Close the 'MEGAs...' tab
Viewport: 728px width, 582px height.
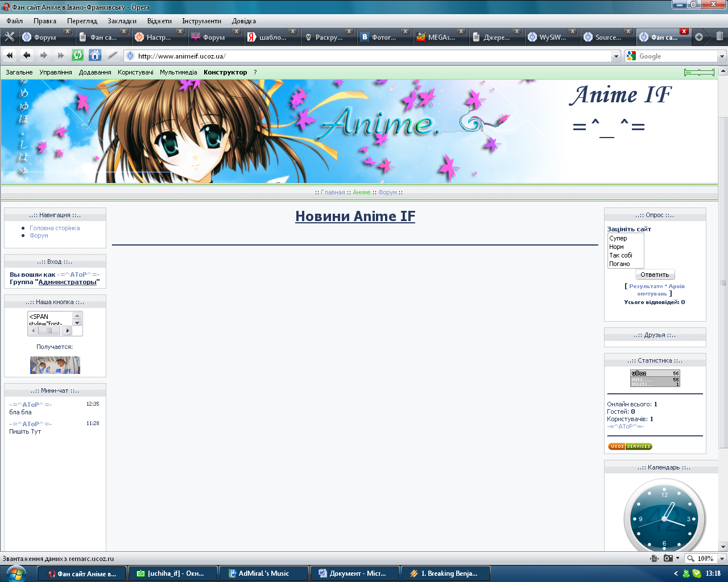coord(461,31)
